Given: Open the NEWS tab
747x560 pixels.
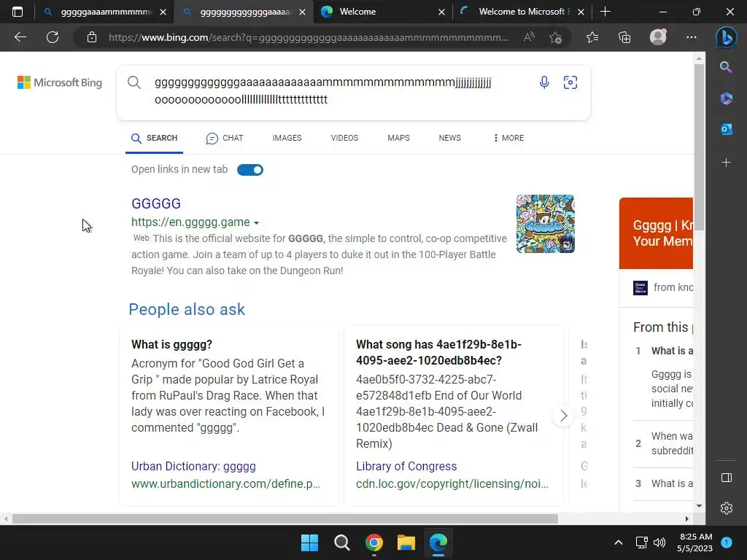Looking at the screenshot, I should [449, 138].
